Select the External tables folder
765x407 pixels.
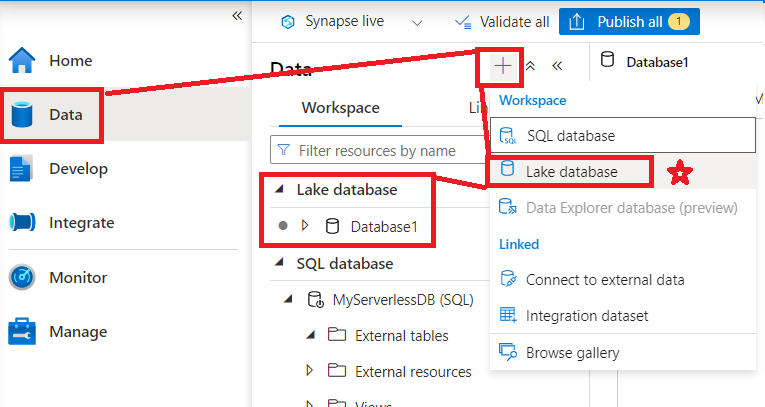coord(402,336)
